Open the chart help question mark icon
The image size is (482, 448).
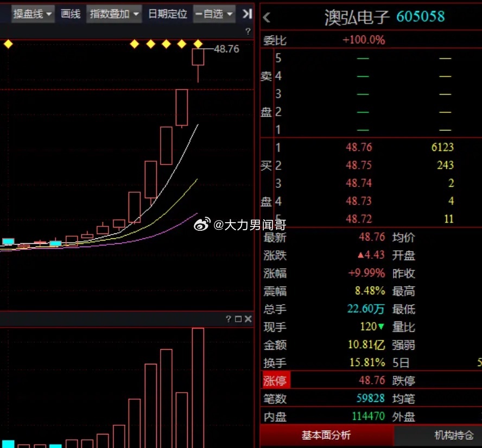pyautogui.click(x=248, y=31)
